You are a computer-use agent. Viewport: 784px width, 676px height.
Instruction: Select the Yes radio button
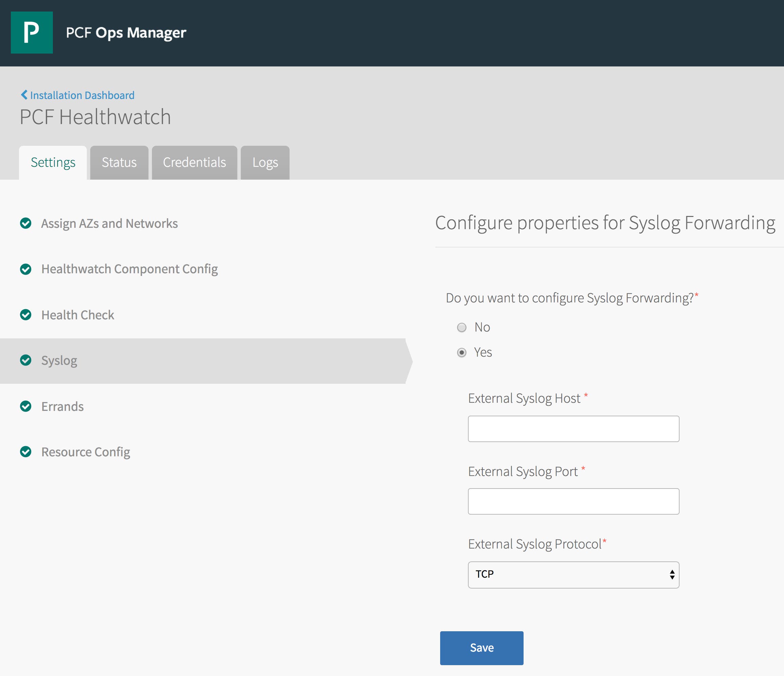point(462,352)
